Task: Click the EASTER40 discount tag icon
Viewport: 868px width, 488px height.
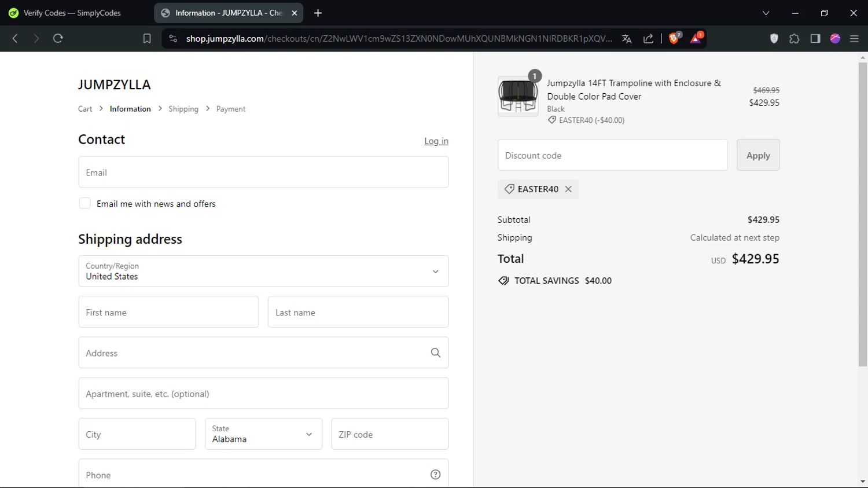Action: click(x=509, y=189)
